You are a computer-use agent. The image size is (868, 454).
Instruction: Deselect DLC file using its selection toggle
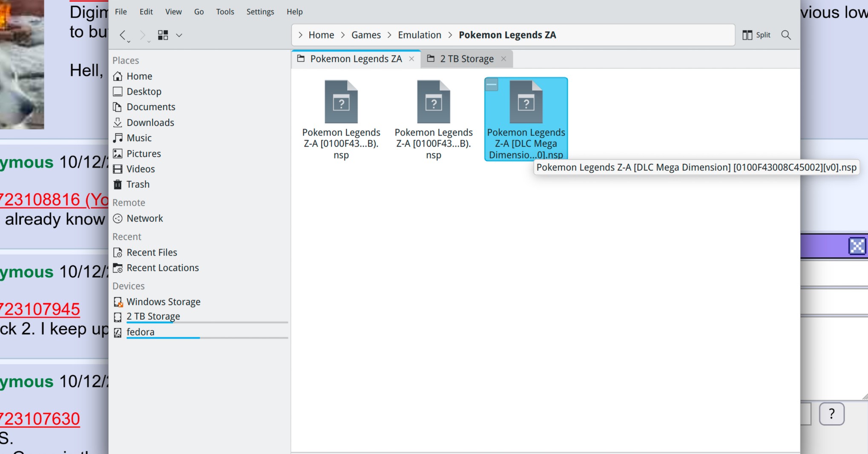tap(491, 84)
